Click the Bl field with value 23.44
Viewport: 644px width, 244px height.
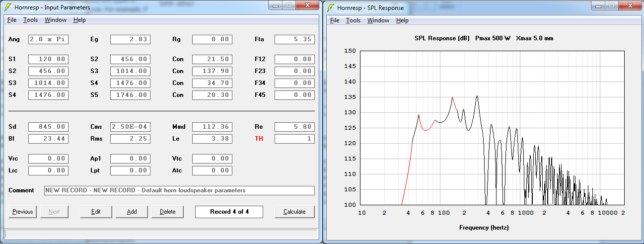pyautogui.click(x=48, y=139)
